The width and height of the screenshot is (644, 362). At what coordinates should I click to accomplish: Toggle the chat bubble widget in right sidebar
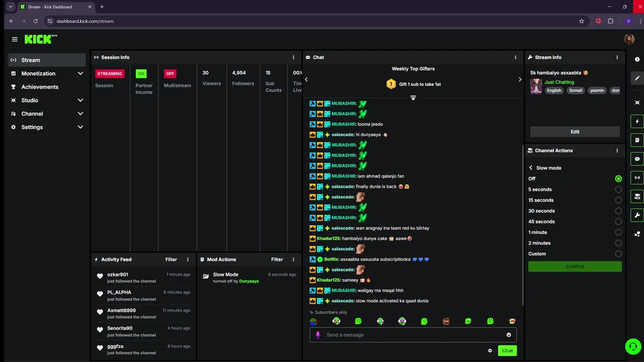click(637, 159)
